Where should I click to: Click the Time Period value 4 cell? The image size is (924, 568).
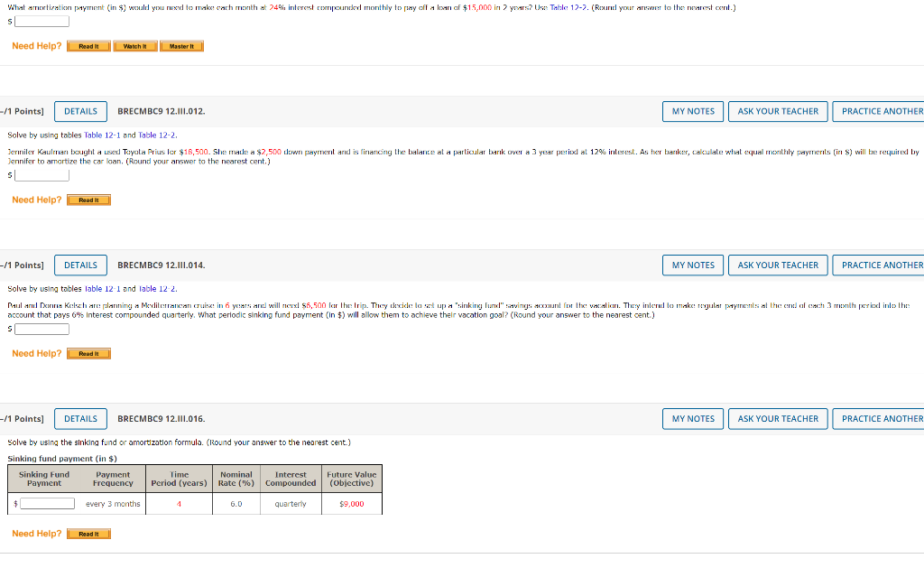click(x=180, y=504)
